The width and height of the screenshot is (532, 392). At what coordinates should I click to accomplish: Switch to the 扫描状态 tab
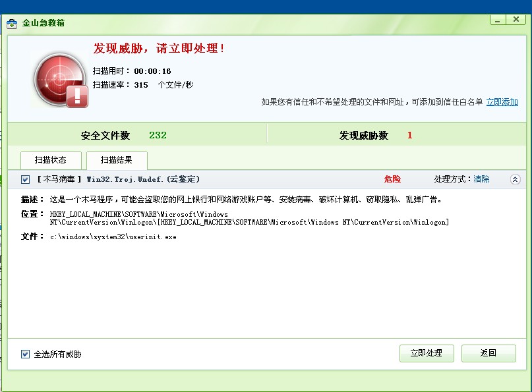(51, 160)
